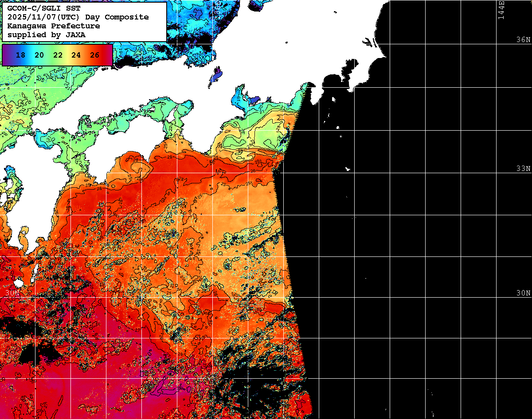Click the left-side 30N latitude label

coord(12,293)
